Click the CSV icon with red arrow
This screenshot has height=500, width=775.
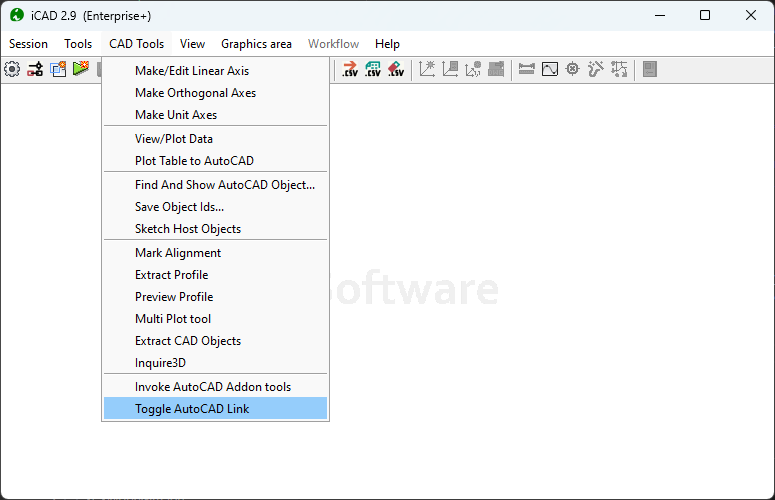click(349, 69)
